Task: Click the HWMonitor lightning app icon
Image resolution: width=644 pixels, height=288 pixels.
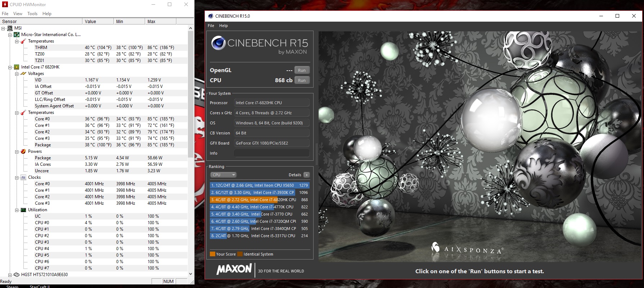Action: coord(5,5)
